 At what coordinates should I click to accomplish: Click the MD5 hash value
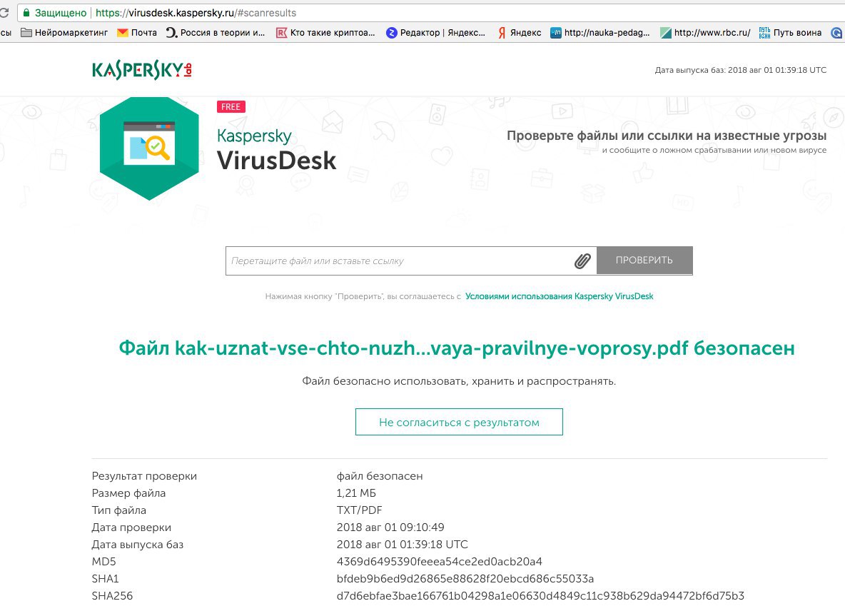439,562
